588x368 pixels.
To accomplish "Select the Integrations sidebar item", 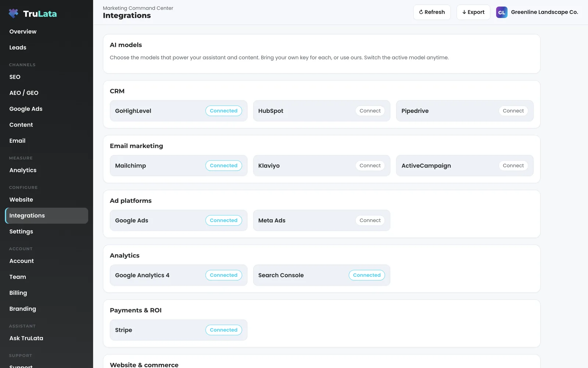I will [46, 216].
